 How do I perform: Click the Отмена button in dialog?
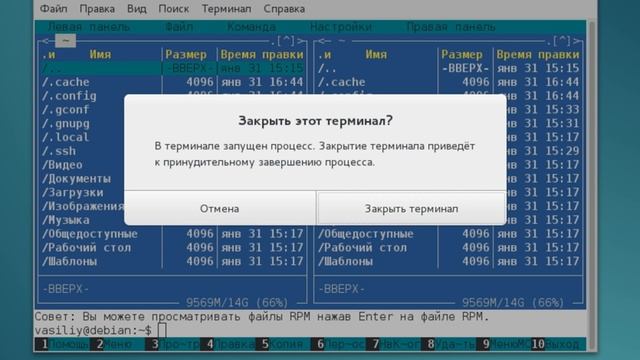pyautogui.click(x=220, y=209)
